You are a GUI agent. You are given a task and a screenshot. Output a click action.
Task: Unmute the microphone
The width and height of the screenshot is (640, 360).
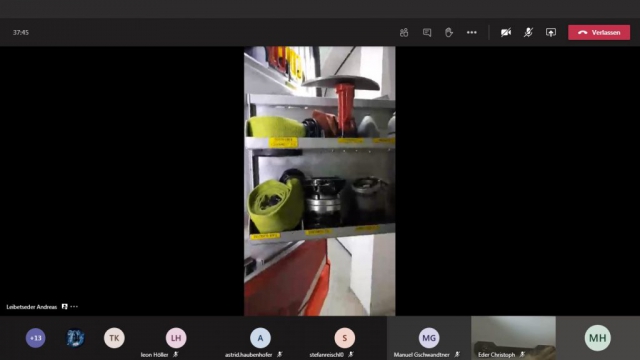pos(528,32)
